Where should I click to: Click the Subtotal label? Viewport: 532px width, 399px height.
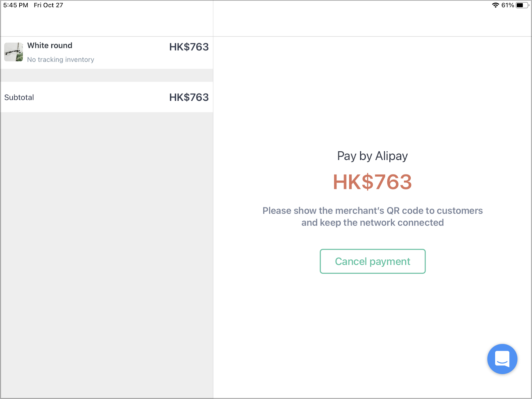(19, 97)
